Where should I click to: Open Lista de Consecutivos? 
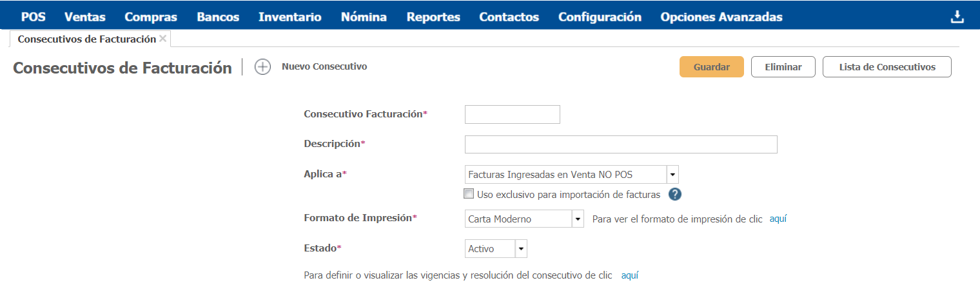(887, 67)
